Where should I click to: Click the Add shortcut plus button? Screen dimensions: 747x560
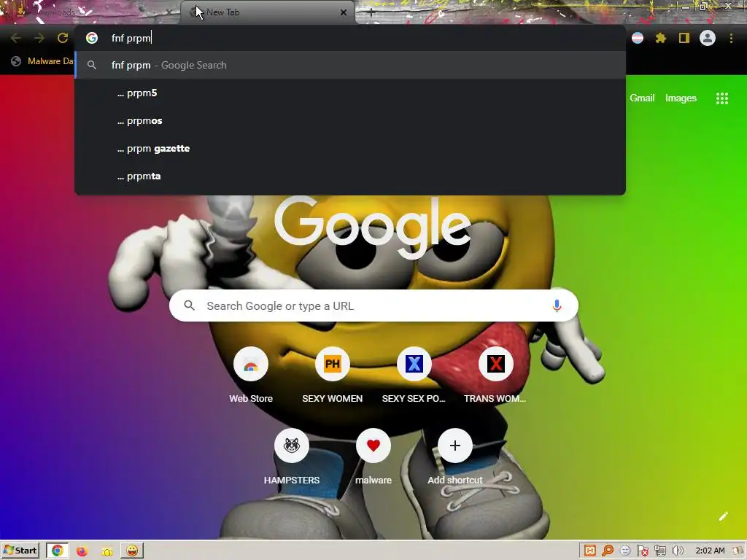tap(455, 446)
